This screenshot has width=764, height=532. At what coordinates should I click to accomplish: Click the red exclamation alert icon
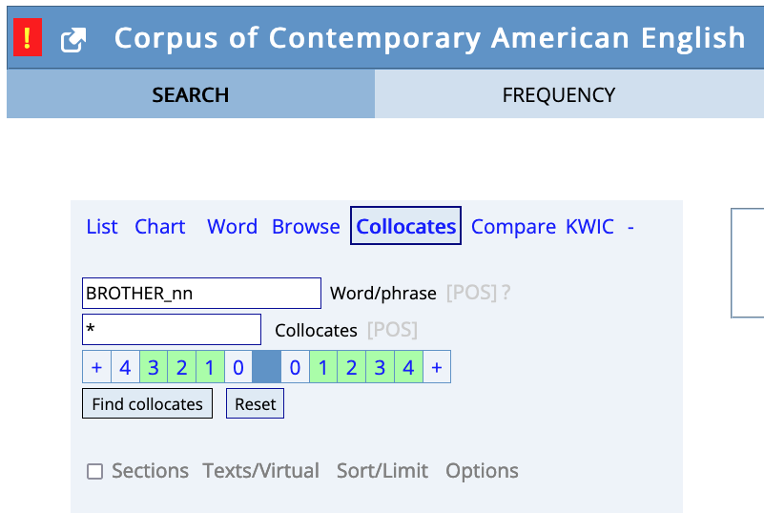[x=28, y=38]
